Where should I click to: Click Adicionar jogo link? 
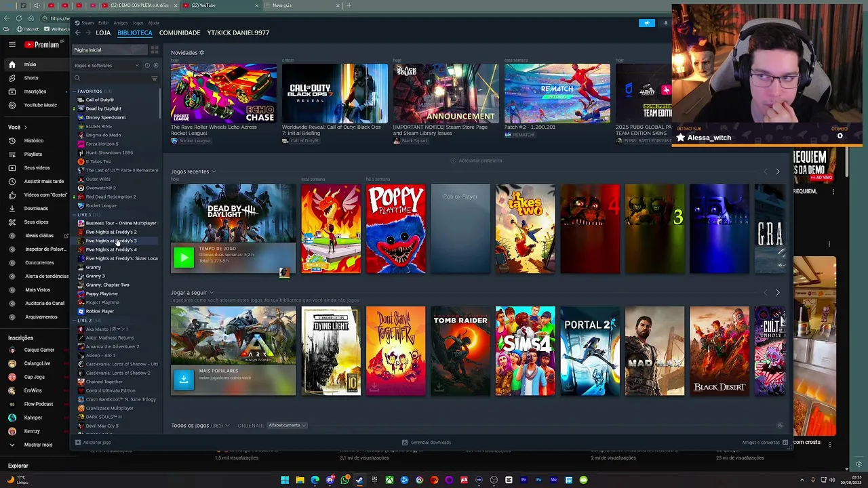(93, 443)
